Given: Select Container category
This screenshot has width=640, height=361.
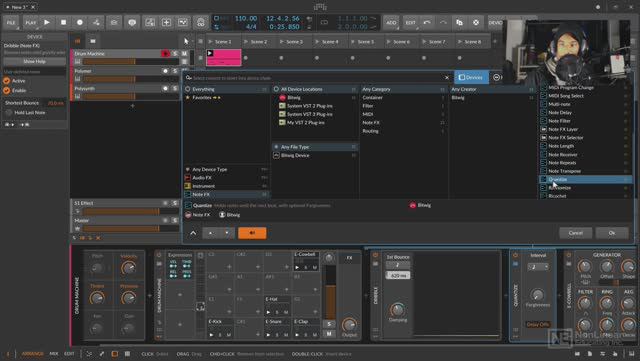Looking at the screenshot, I should tap(403, 98).
